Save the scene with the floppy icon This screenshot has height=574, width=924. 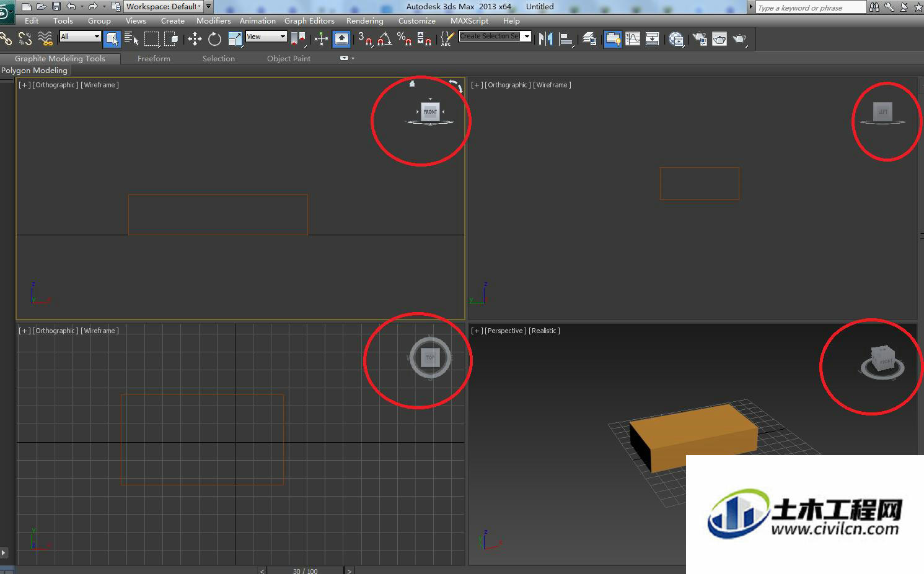pos(56,6)
